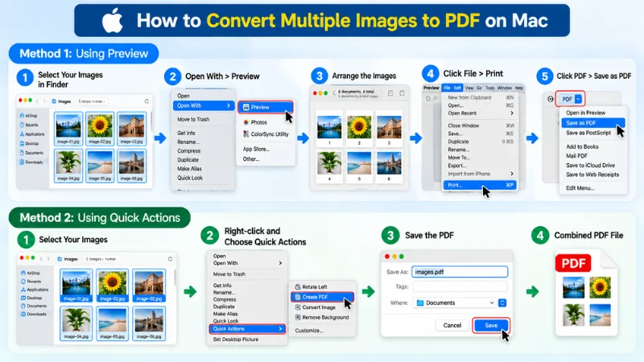Choose Print... in the File menu
Image resolution: width=644 pixels, height=362 pixels.
tap(480, 185)
